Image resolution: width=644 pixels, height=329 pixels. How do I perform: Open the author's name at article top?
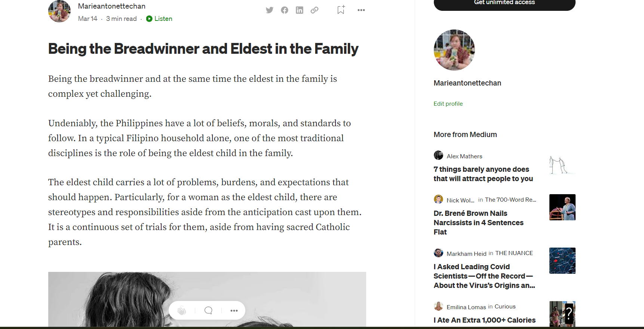click(x=111, y=6)
